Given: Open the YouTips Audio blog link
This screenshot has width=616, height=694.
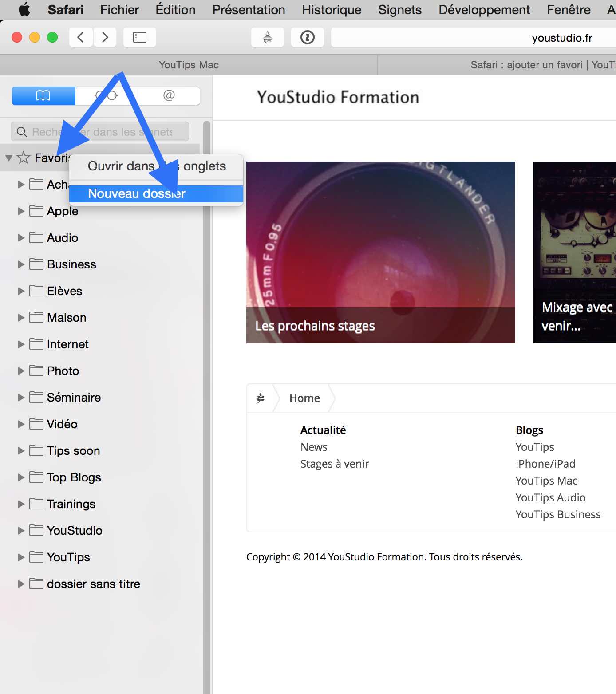Looking at the screenshot, I should [x=550, y=497].
